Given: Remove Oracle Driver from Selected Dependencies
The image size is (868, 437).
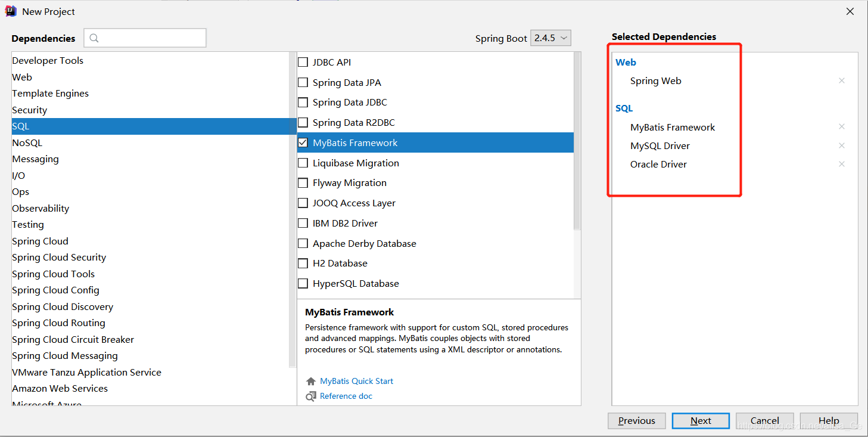Looking at the screenshot, I should (x=841, y=164).
